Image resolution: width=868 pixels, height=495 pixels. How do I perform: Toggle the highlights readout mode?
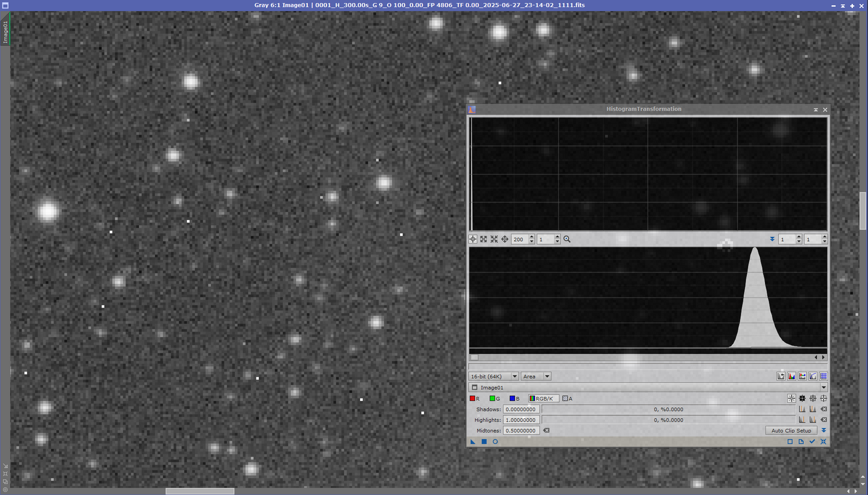[823, 398]
